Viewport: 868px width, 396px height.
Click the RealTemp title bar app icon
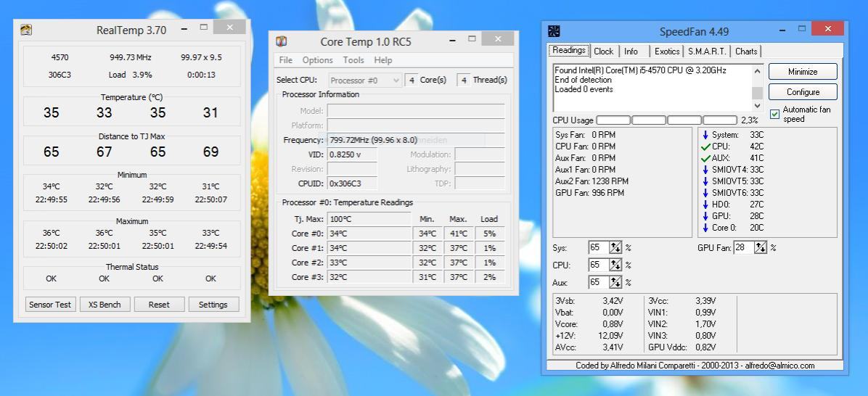[x=26, y=30]
